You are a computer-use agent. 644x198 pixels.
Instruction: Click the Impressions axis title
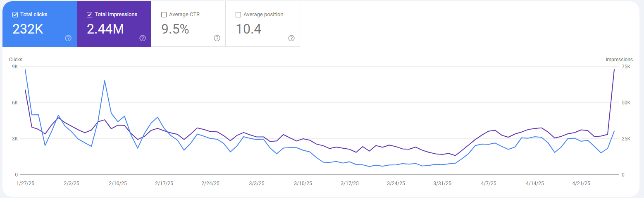tap(619, 60)
